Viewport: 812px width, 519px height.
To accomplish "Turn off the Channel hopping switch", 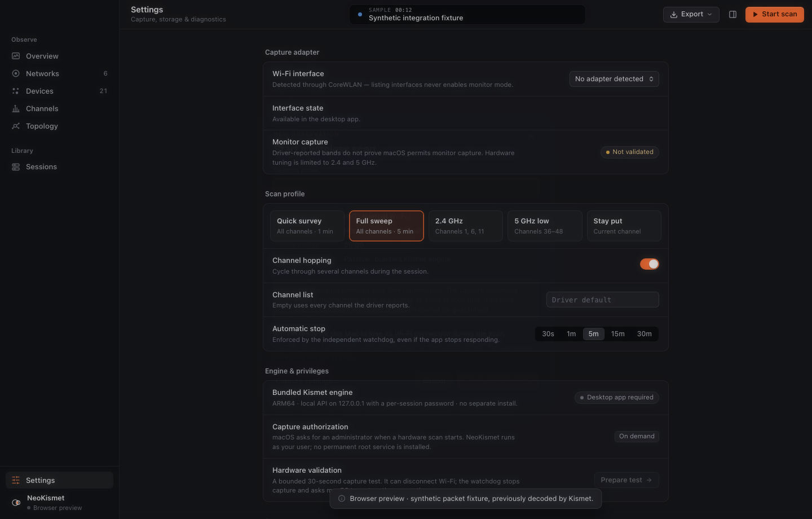I will pyautogui.click(x=650, y=264).
